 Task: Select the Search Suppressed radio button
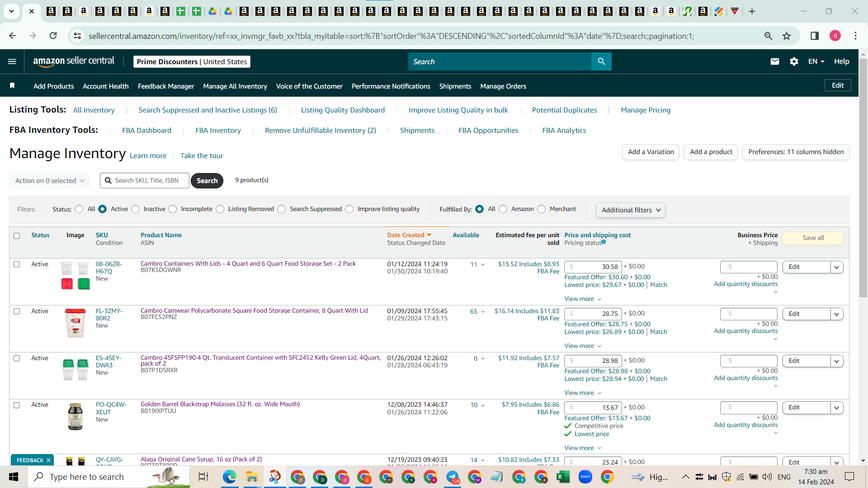pos(282,209)
